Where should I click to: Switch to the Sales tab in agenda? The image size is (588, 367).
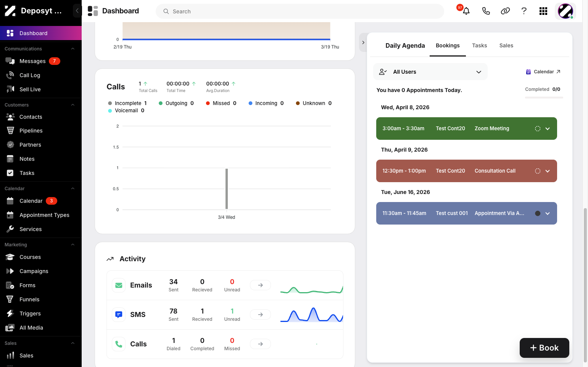tap(506, 45)
